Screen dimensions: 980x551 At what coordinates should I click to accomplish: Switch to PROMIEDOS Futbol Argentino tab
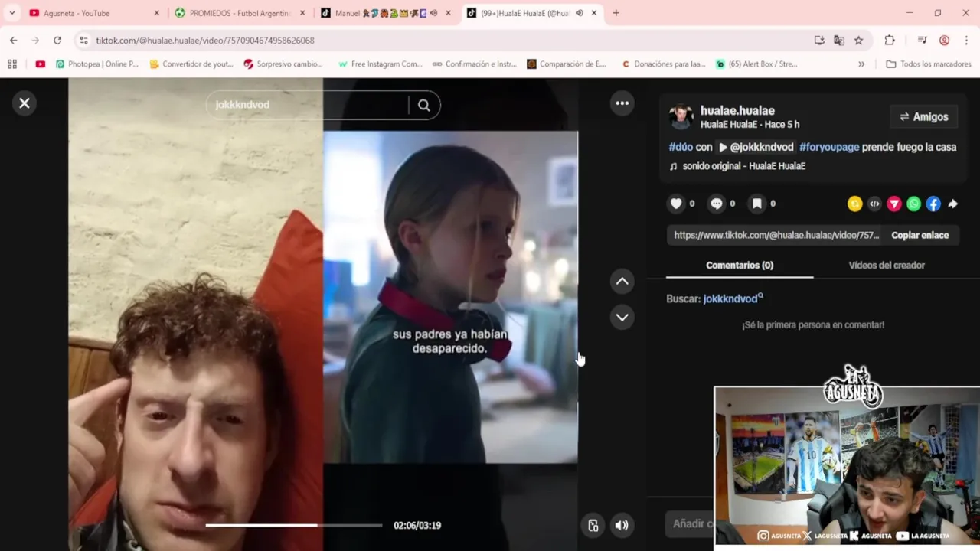click(239, 13)
